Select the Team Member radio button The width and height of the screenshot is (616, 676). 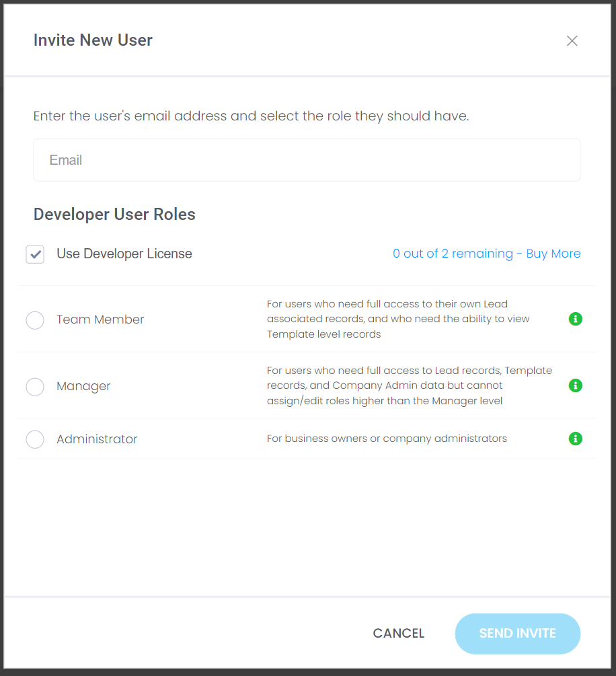[x=35, y=320]
